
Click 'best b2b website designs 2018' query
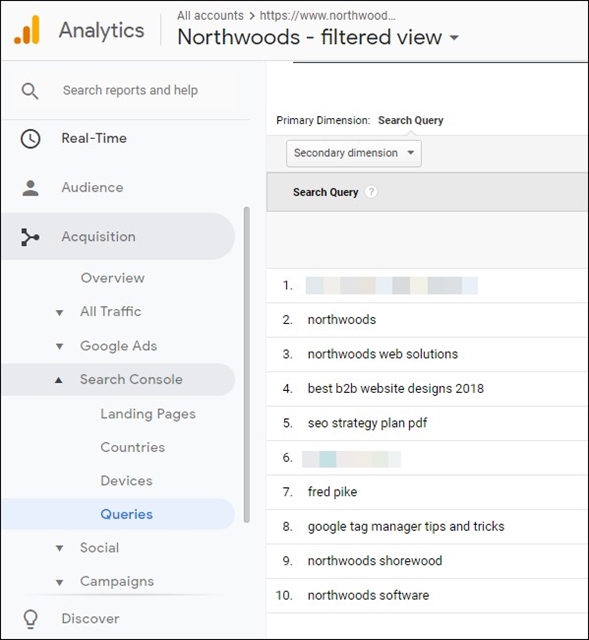(x=396, y=389)
